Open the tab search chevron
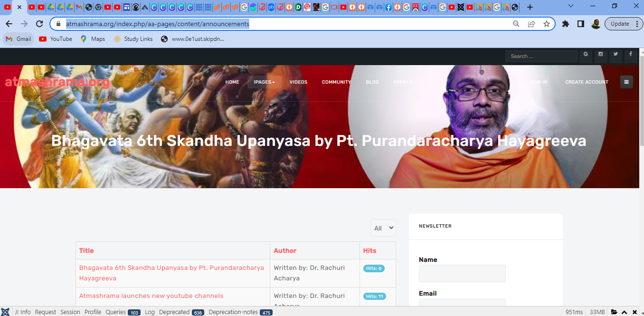644x316 pixels. click(570, 6)
